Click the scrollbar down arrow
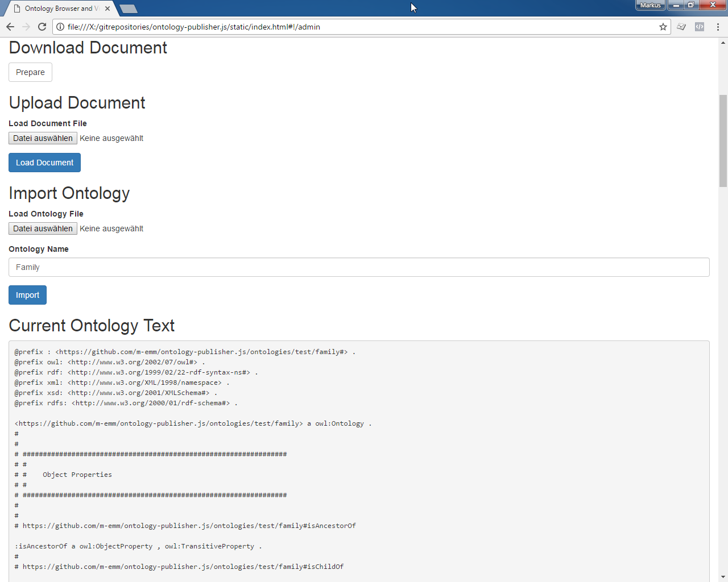Viewport: 728px width, 582px height. tap(723, 577)
